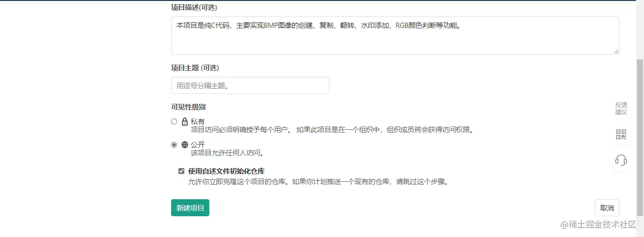Click the project description text area

tap(395, 35)
